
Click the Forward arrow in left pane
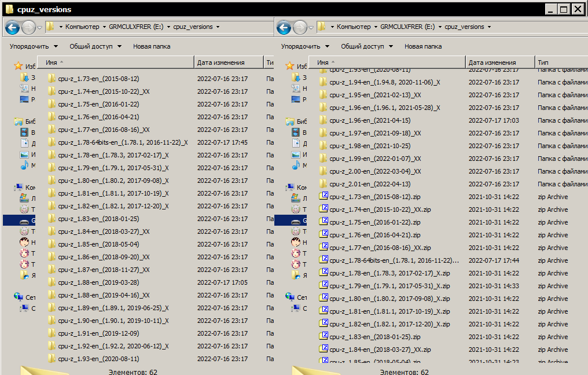click(x=29, y=27)
